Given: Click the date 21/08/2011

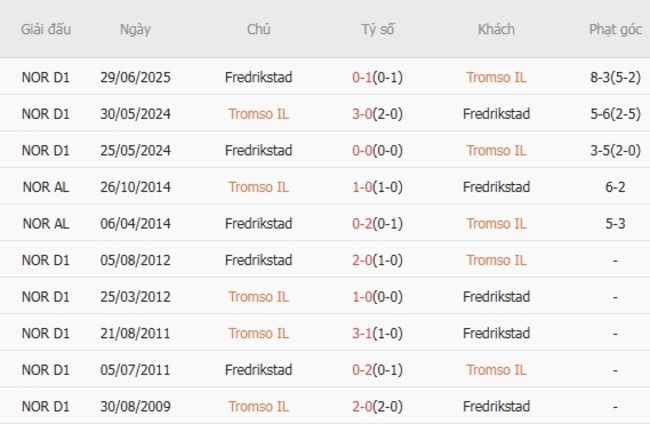Looking at the screenshot, I should click(135, 333).
